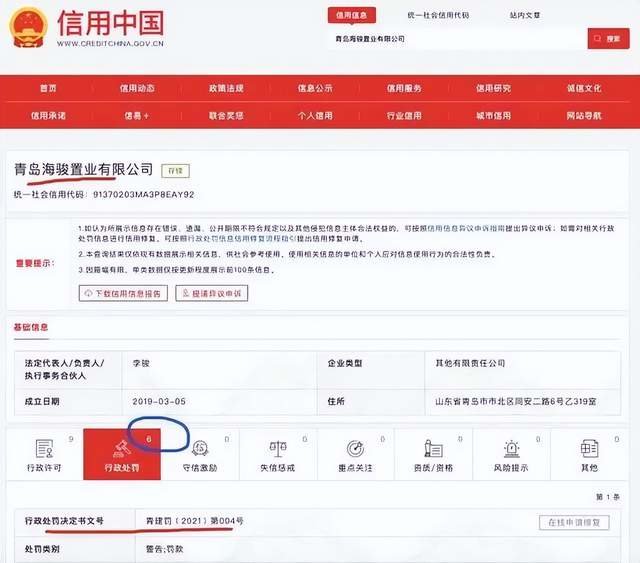Click the establishment date 2019-03-05
The height and width of the screenshot is (563, 640).
click(x=159, y=401)
